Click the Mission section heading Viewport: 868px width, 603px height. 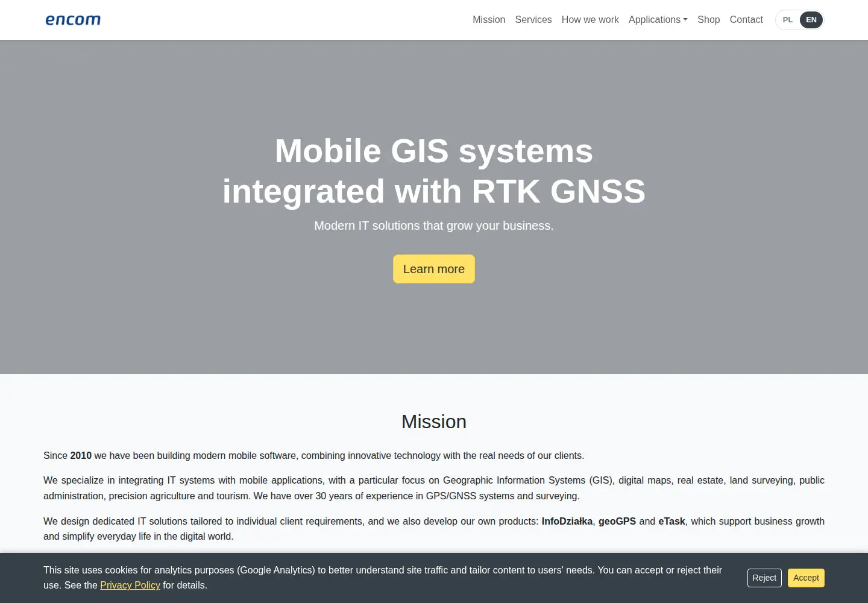coord(434,421)
